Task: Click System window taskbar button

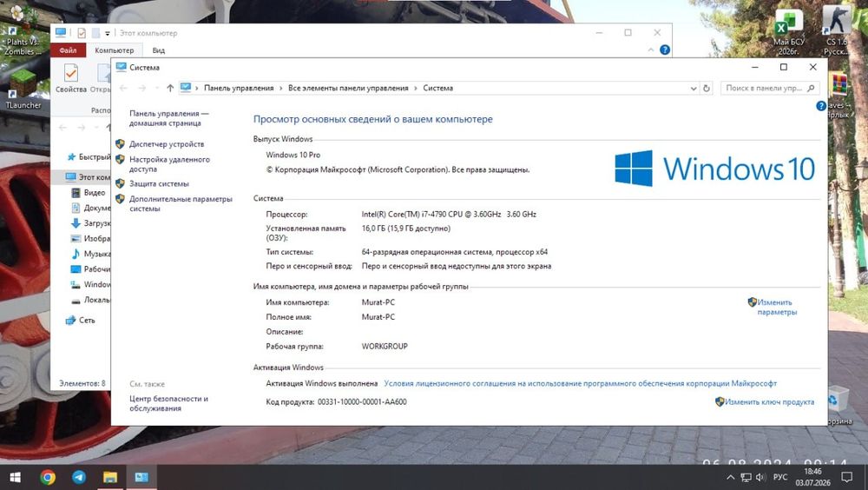Action: [x=141, y=477]
